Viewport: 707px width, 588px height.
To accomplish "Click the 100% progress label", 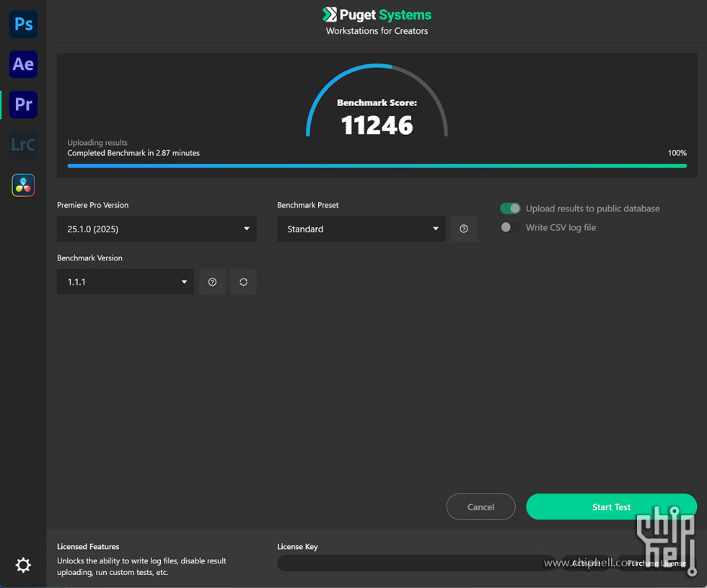I will click(677, 153).
